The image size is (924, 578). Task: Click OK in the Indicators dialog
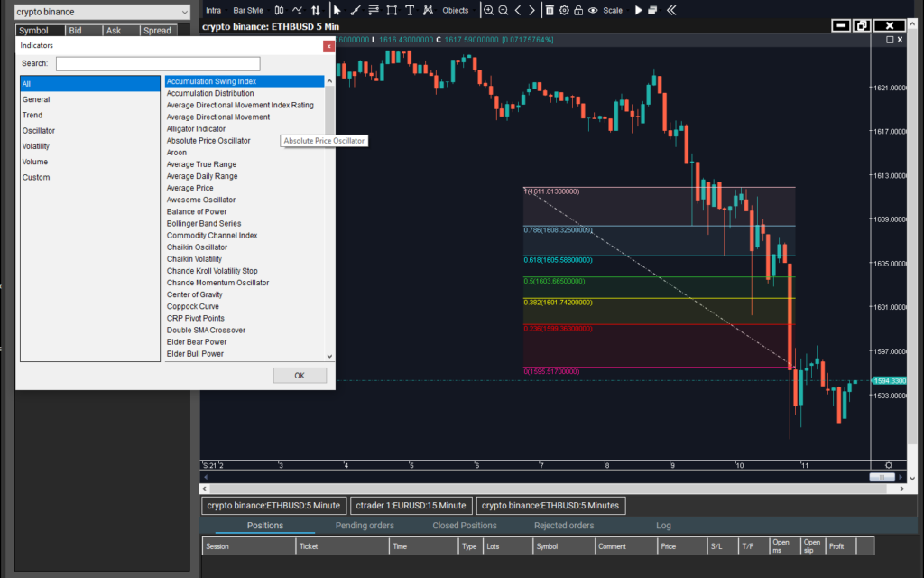(300, 375)
